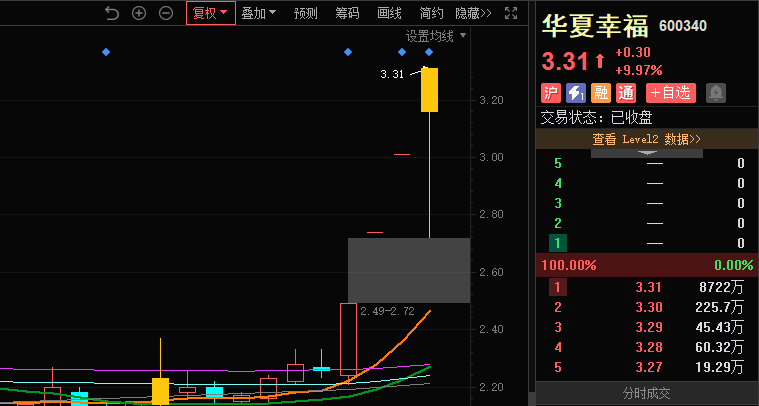Click the gray 2.49-2.72 gap zone
Viewport: 759px width, 406px height.
[409, 271]
